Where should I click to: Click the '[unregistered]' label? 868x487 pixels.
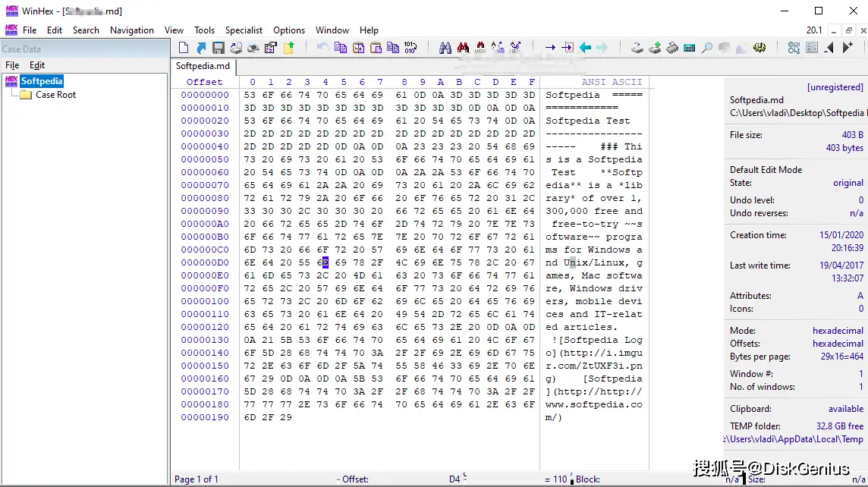(835, 87)
